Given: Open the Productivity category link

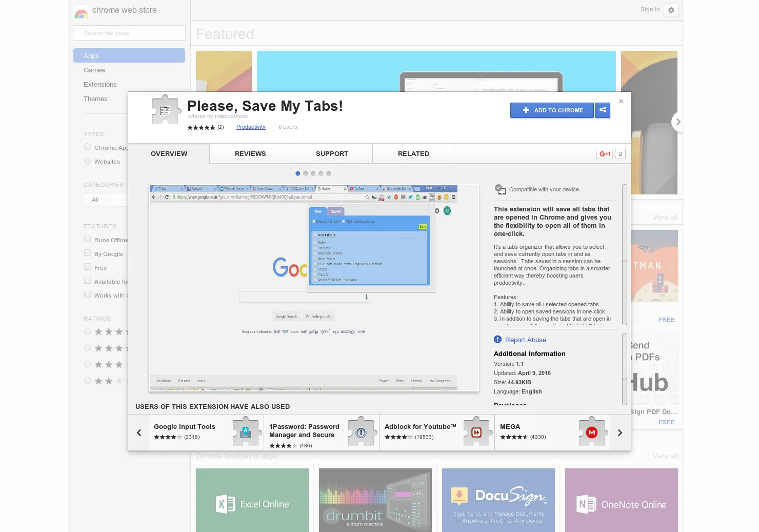Looking at the screenshot, I should 251,127.
